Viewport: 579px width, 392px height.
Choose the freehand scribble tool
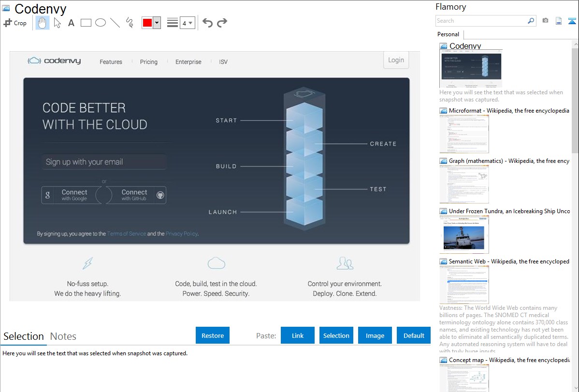coord(130,23)
